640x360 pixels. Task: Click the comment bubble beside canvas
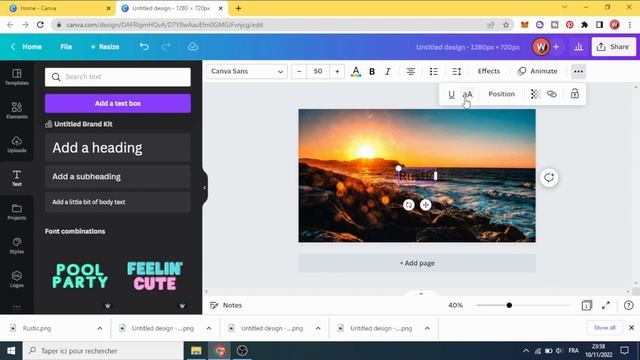click(x=549, y=178)
